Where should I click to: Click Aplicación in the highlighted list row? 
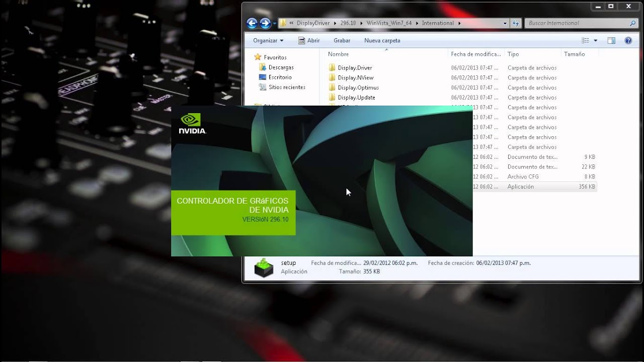(x=521, y=187)
